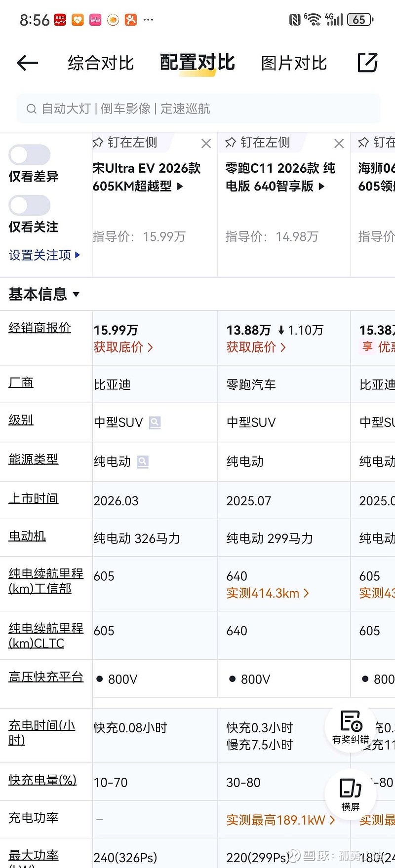Viewport: 395px width, 868px height.
Task: Open 宋Ultra EV 605KM超越型 model selector
Action: (146, 177)
